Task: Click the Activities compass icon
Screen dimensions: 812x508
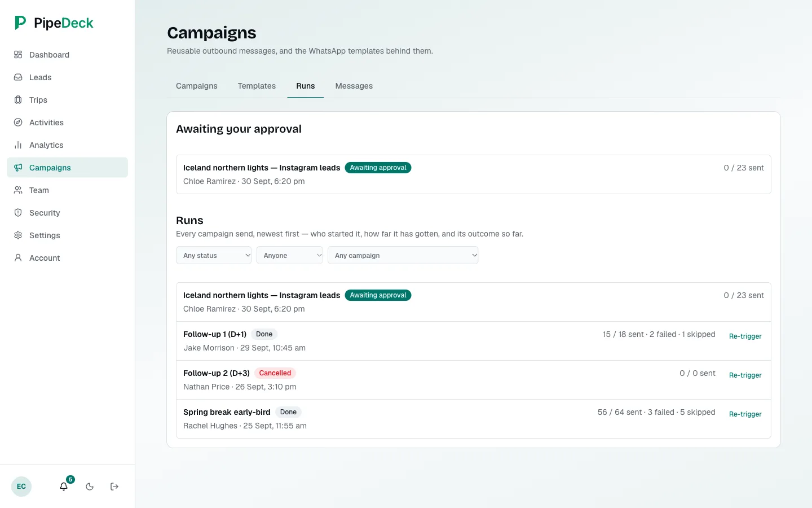Action: tap(18, 122)
